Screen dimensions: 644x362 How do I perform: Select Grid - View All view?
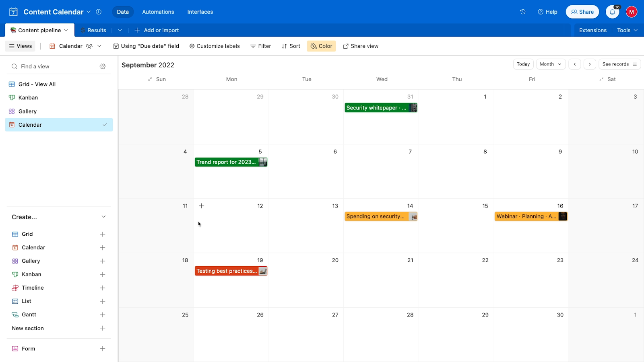click(59, 84)
